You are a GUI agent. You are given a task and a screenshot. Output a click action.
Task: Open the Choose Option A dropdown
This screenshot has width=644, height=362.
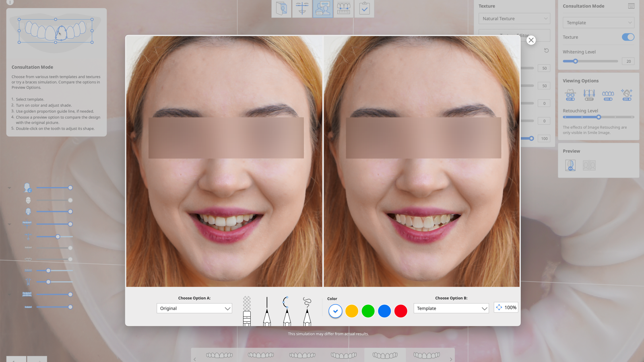pos(194,309)
